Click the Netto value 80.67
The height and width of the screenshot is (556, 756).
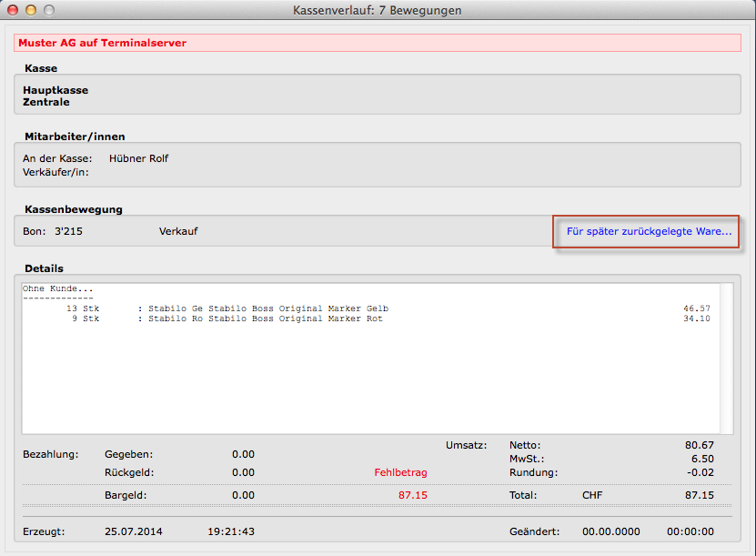(x=699, y=445)
